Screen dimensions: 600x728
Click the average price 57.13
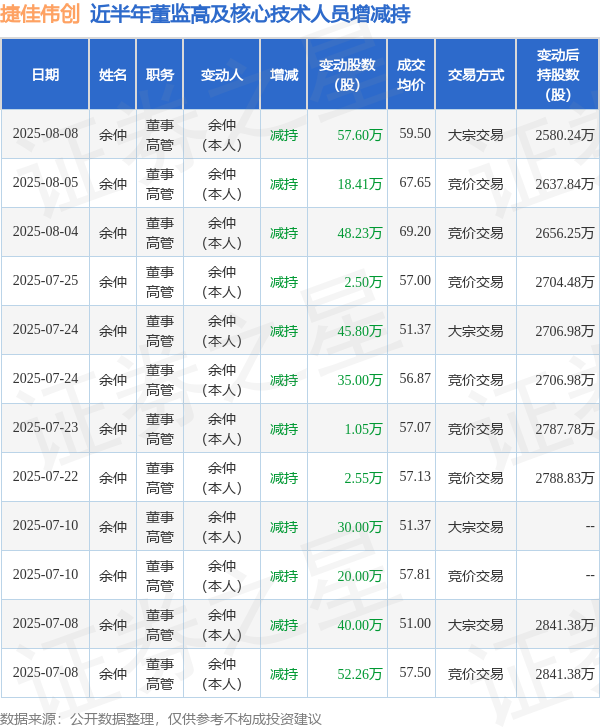click(415, 477)
